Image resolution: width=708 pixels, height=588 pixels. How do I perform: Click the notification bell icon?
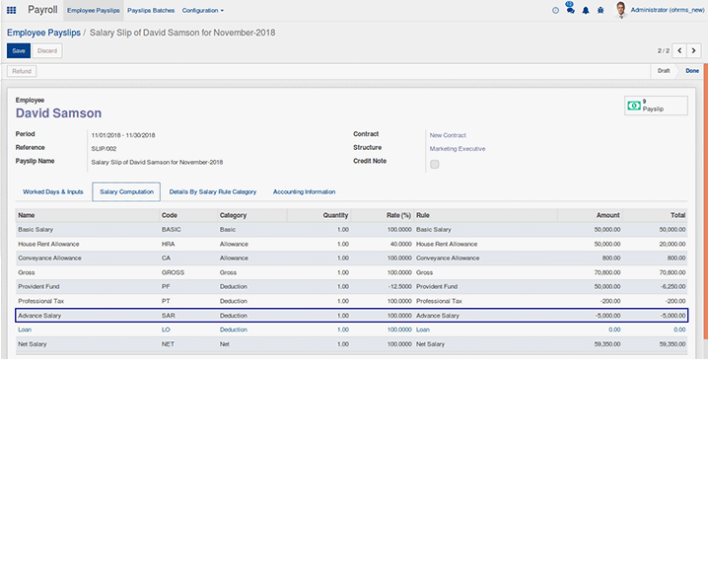(x=586, y=10)
